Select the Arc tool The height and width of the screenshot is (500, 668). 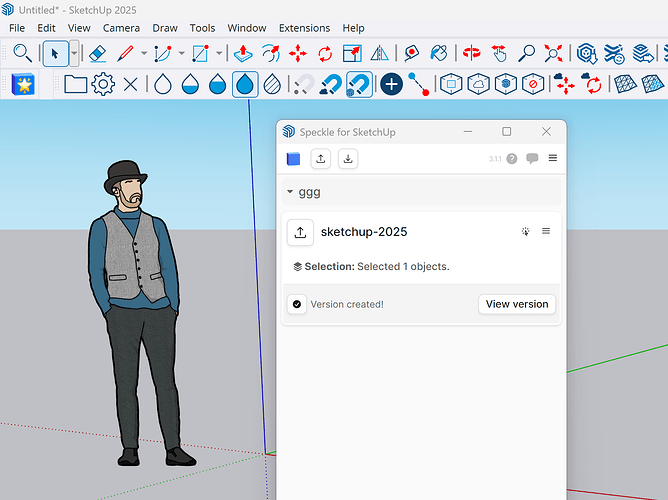pyautogui.click(x=163, y=54)
